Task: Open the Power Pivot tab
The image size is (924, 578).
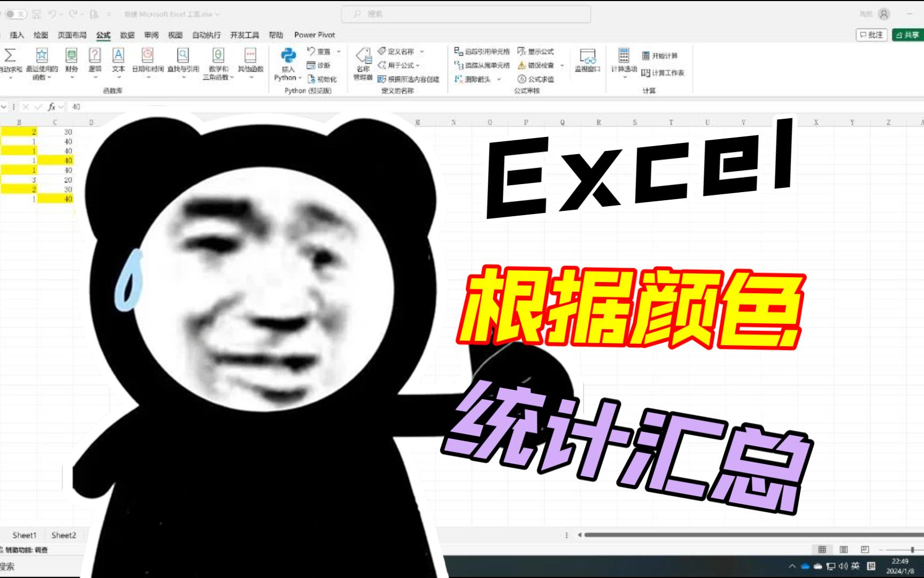Action: (314, 35)
